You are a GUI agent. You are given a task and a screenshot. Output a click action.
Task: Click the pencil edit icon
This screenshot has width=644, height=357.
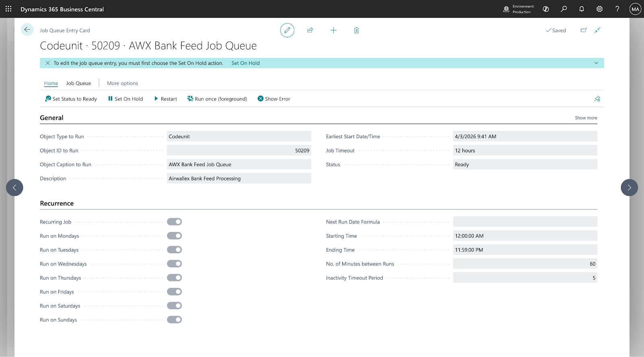(287, 30)
